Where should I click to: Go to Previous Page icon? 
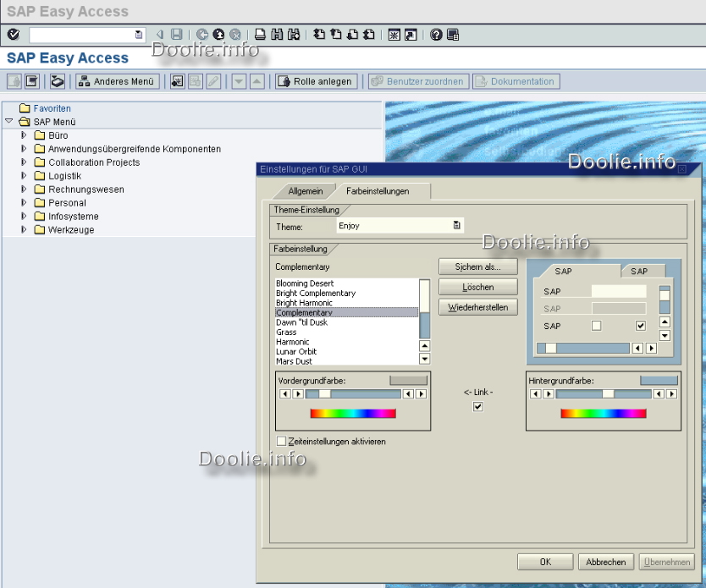pos(335,34)
